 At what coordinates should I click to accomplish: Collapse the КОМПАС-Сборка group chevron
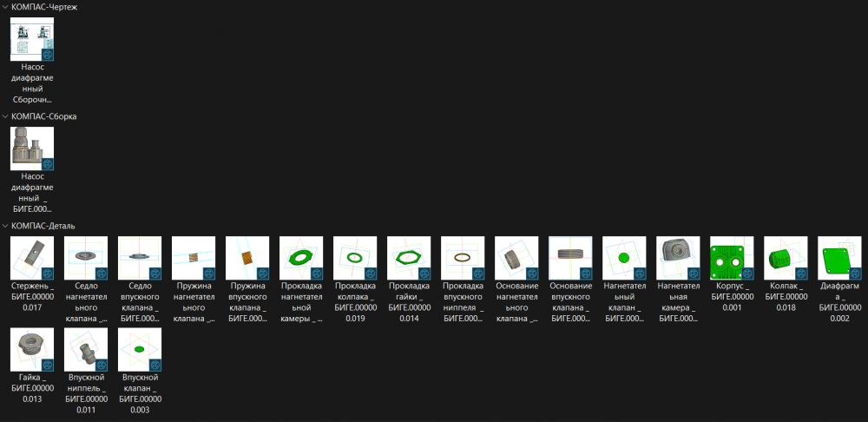(6, 116)
